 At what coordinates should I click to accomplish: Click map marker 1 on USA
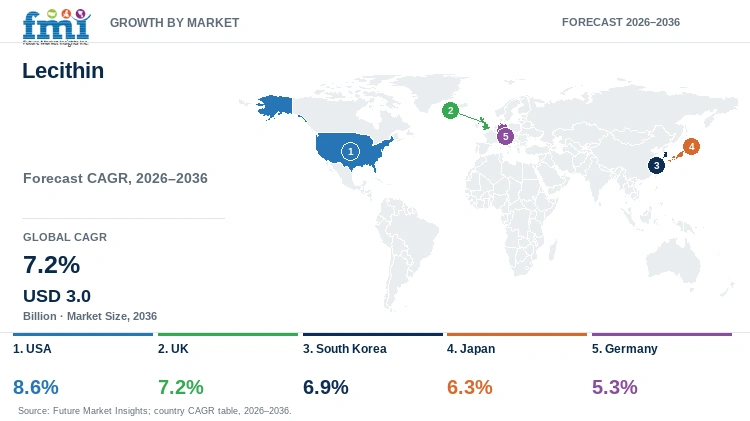coord(350,152)
